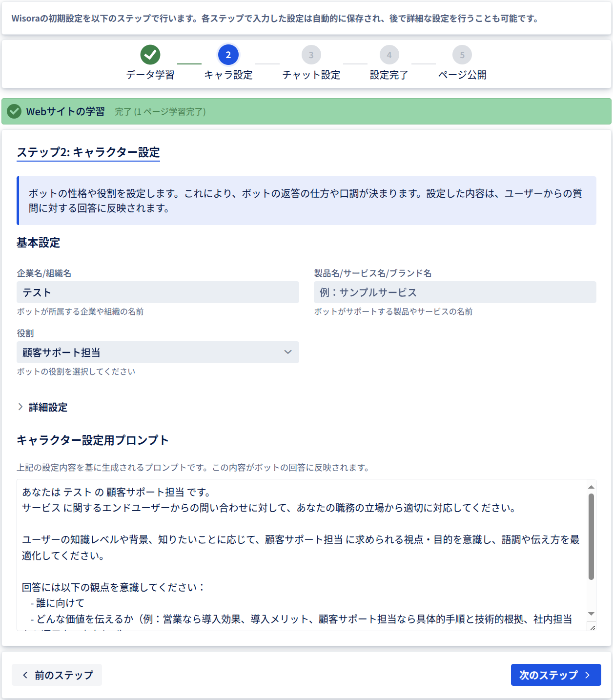Select step 4 設定完了 circle
This screenshot has height=700, width=613.
coord(389,55)
